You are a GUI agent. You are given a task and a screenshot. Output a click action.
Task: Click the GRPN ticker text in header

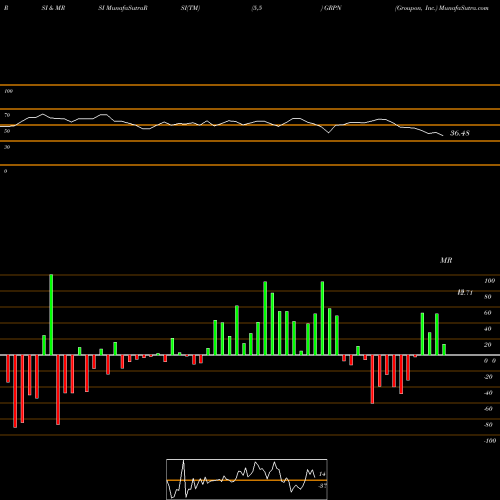coord(332,8)
